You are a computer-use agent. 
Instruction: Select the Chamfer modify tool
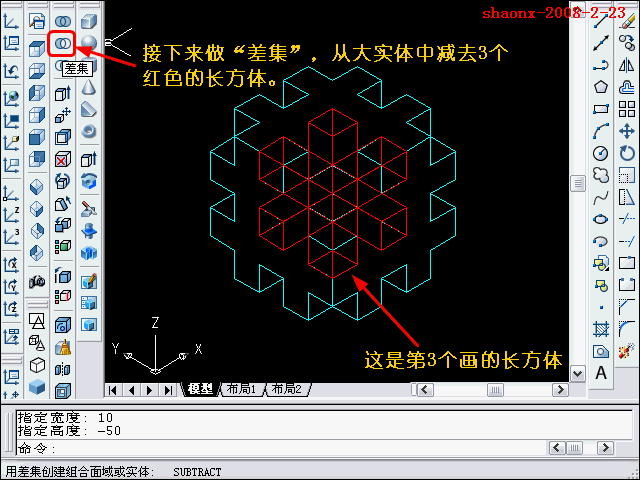pyautogui.click(x=627, y=307)
